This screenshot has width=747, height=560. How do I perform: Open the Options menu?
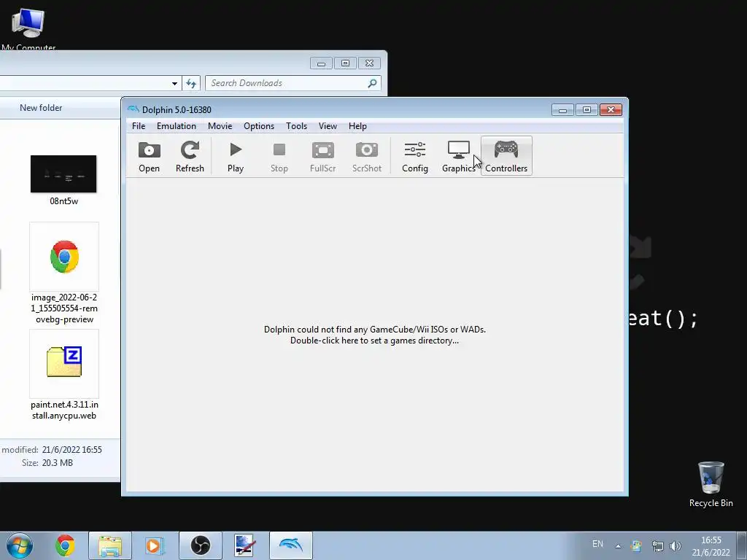259,126
